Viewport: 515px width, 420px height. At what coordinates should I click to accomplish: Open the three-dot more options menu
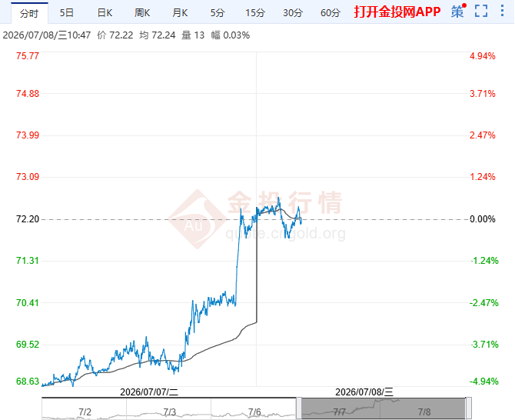(502, 11)
